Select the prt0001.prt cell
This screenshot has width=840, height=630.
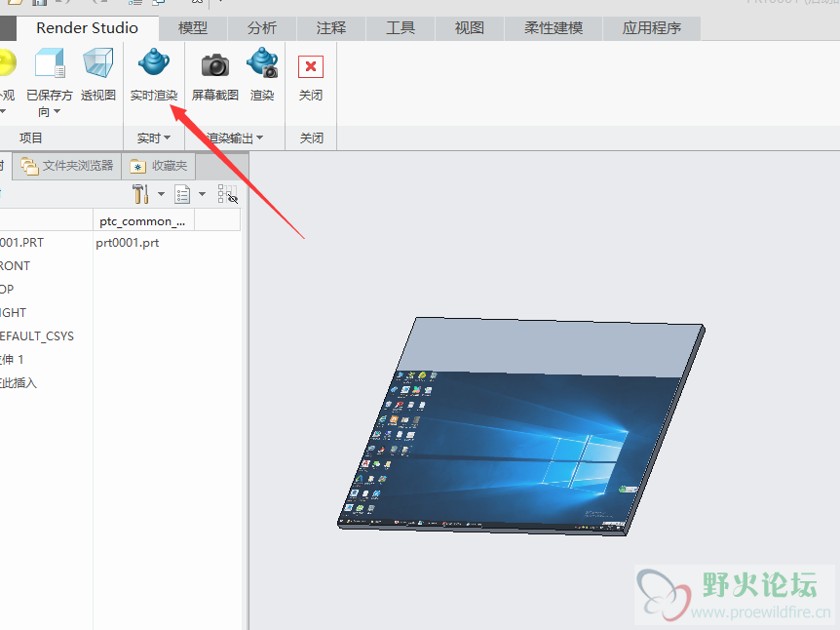click(x=128, y=243)
